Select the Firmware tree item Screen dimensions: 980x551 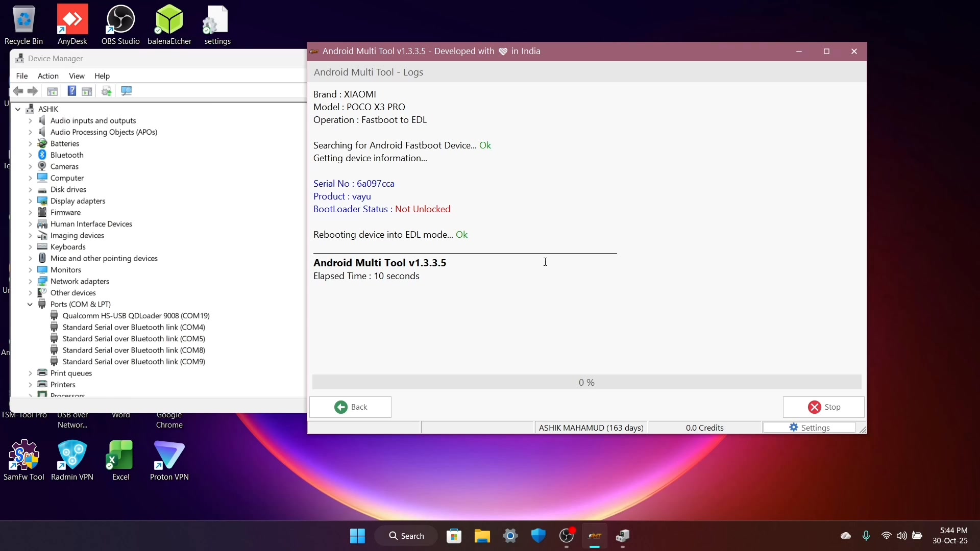[x=65, y=213]
